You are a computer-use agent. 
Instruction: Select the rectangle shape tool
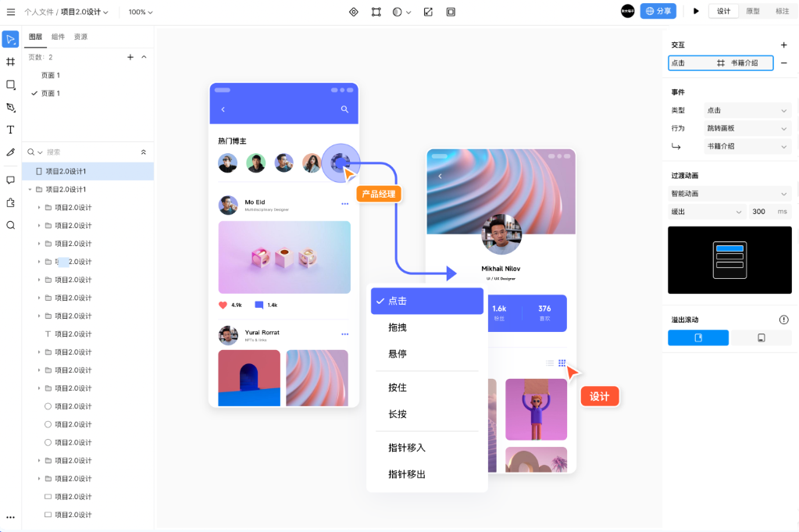pos(11,84)
